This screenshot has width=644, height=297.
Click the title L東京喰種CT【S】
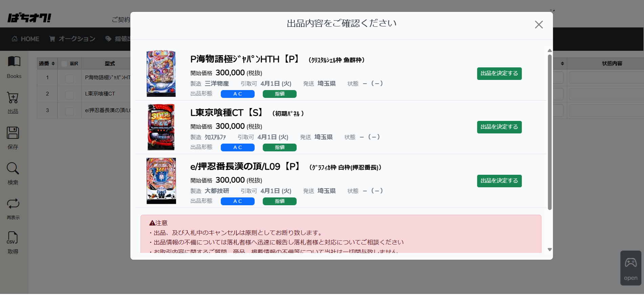click(227, 113)
